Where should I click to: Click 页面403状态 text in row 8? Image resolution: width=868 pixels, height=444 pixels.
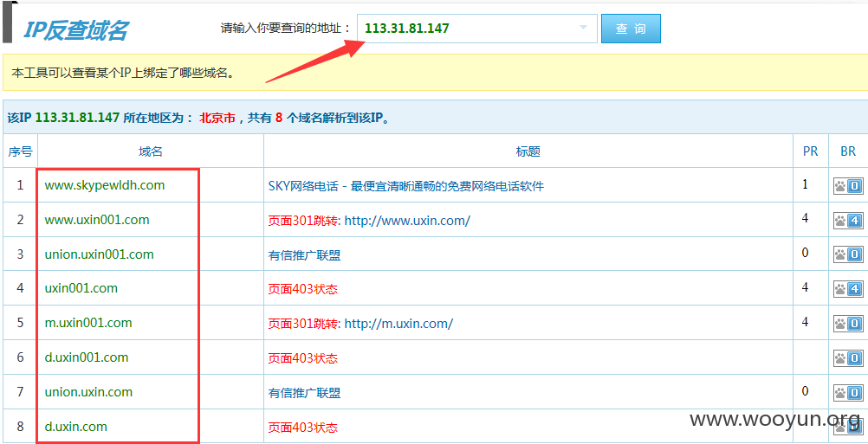pos(303,428)
